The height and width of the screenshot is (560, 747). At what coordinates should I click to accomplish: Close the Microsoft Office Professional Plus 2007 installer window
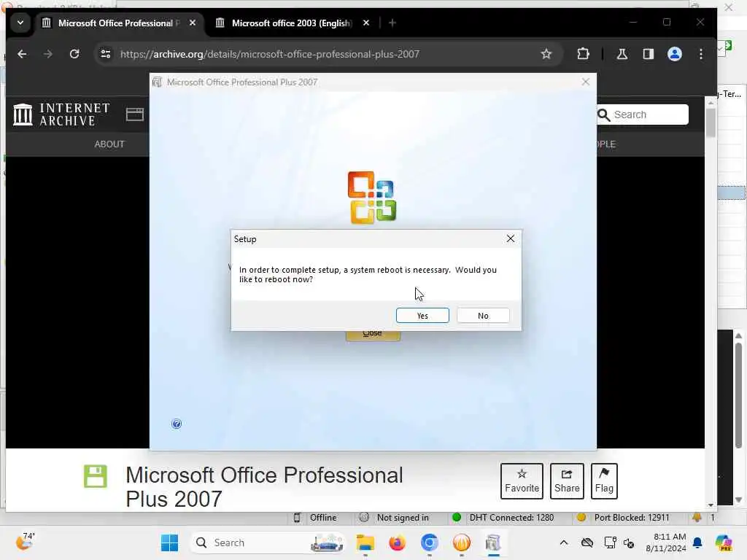click(x=586, y=82)
